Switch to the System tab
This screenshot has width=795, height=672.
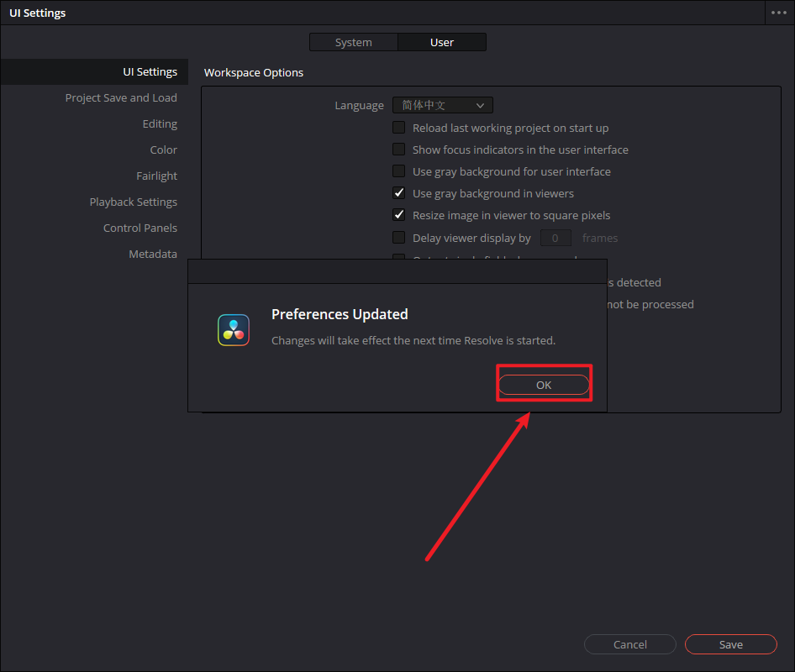353,42
